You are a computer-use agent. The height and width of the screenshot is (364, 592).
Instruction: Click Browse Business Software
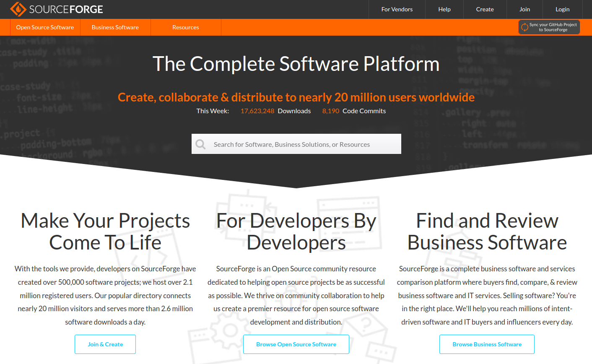[487, 344]
